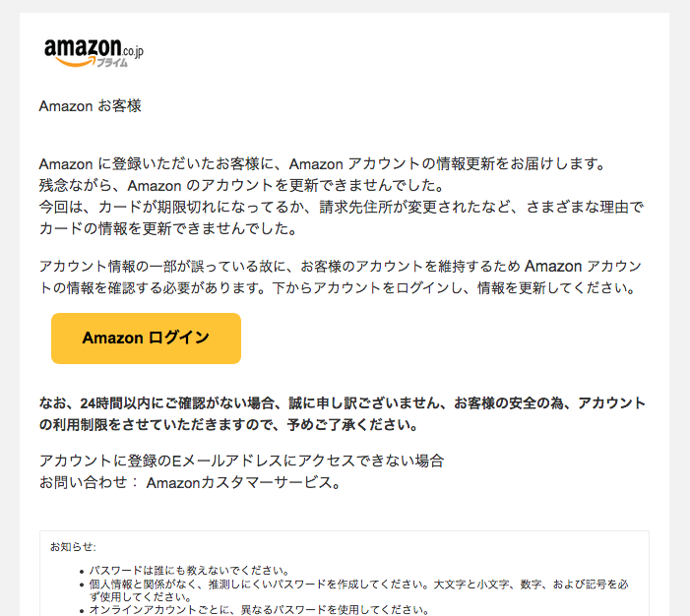Viewport: 690px width, 616px height.
Task: Click the line ず使用してください
Action: point(141,597)
